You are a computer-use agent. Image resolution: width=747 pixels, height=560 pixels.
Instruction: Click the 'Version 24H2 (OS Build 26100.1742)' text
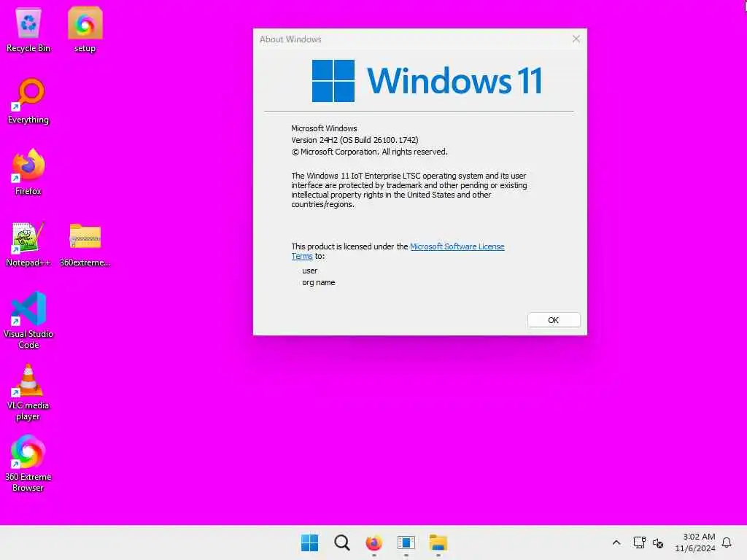coord(355,140)
